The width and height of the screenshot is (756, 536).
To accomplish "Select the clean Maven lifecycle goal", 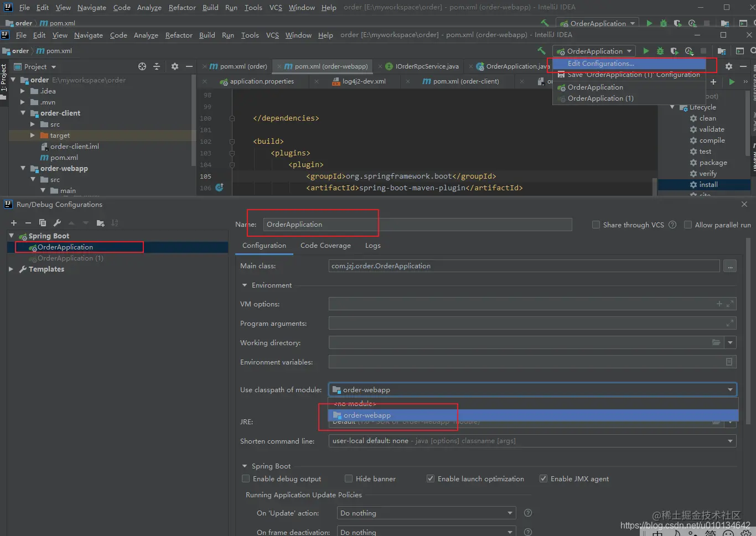I will tap(707, 118).
